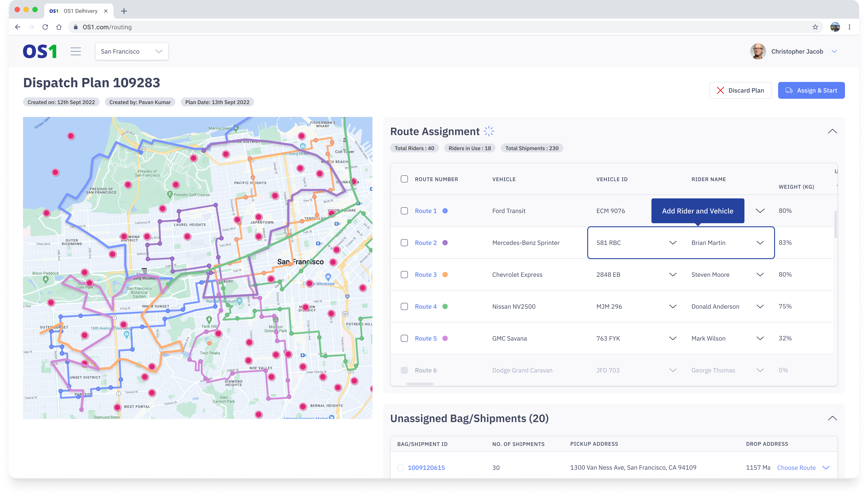
Task: Click the OS1 logo
Action: click(x=40, y=51)
